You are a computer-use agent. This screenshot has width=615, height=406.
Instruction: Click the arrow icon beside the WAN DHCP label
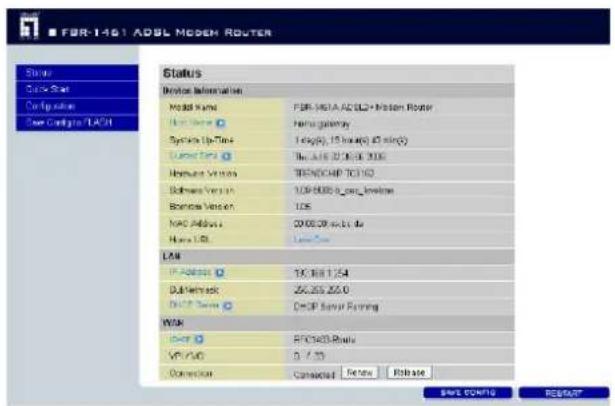[199, 340]
